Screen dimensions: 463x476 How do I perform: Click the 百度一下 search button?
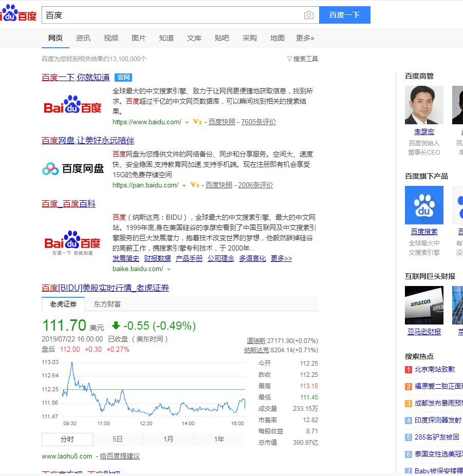[344, 15]
